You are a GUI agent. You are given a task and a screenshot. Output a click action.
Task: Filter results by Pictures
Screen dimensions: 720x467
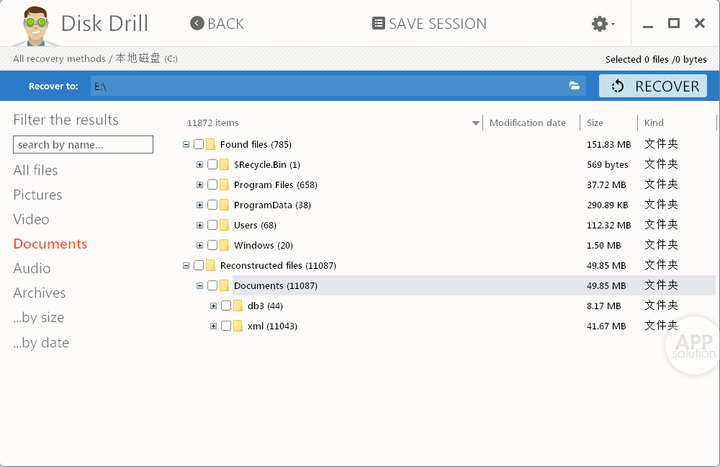[x=38, y=195]
